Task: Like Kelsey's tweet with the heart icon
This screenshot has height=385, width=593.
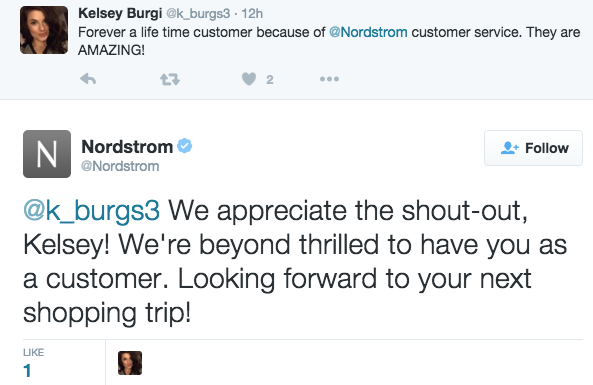Action: tap(249, 79)
